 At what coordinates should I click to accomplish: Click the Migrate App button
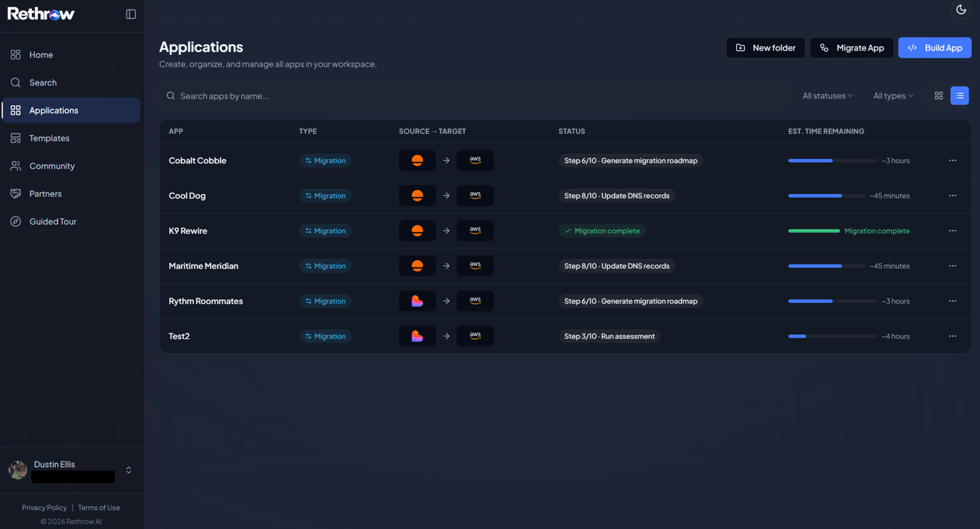click(x=852, y=47)
